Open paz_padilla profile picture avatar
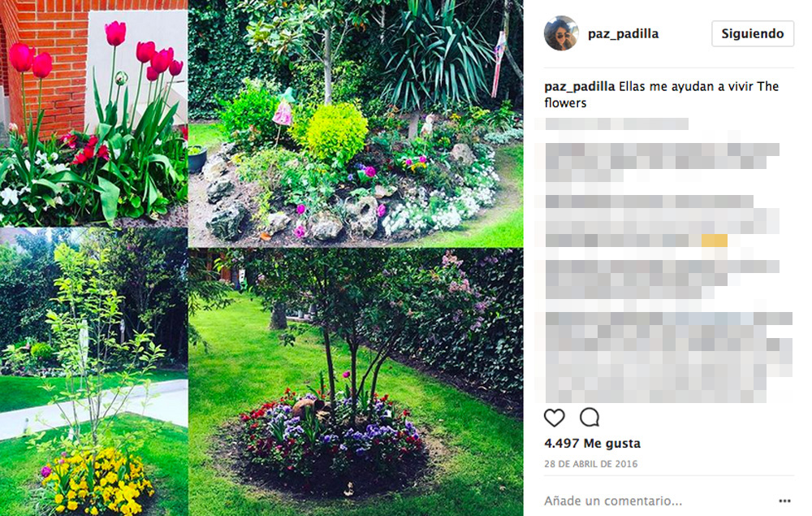 coord(561,33)
